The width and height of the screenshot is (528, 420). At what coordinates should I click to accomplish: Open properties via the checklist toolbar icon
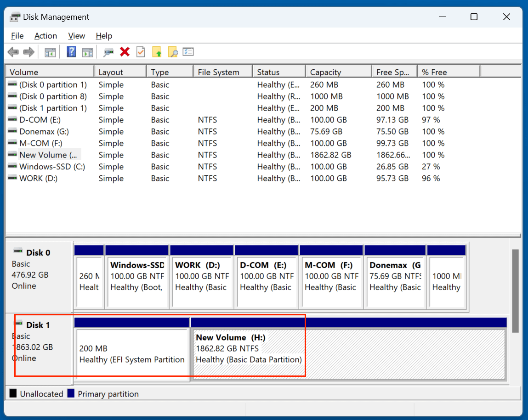[x=188, y=51]
